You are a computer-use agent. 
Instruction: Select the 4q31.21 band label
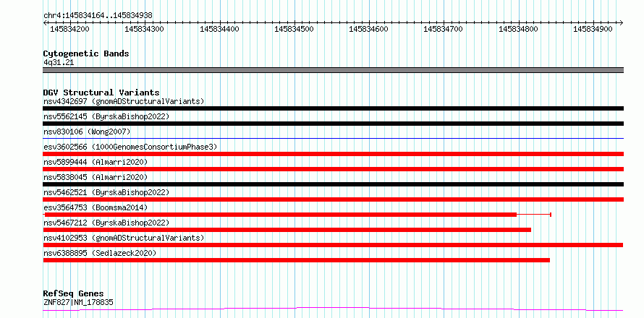pos(59,63)
